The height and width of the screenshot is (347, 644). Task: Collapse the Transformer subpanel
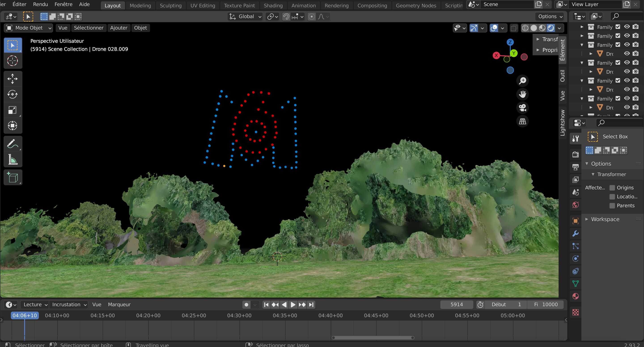click(593, 174)
